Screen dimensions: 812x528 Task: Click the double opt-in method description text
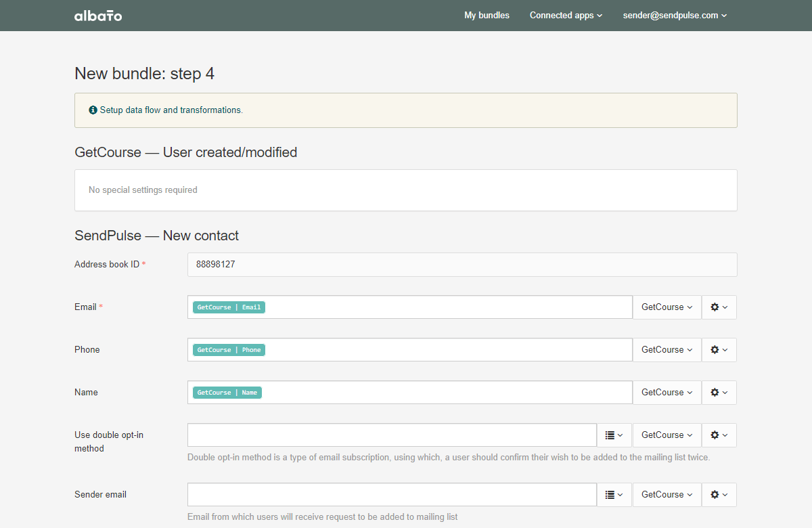(x=449, y=458)
